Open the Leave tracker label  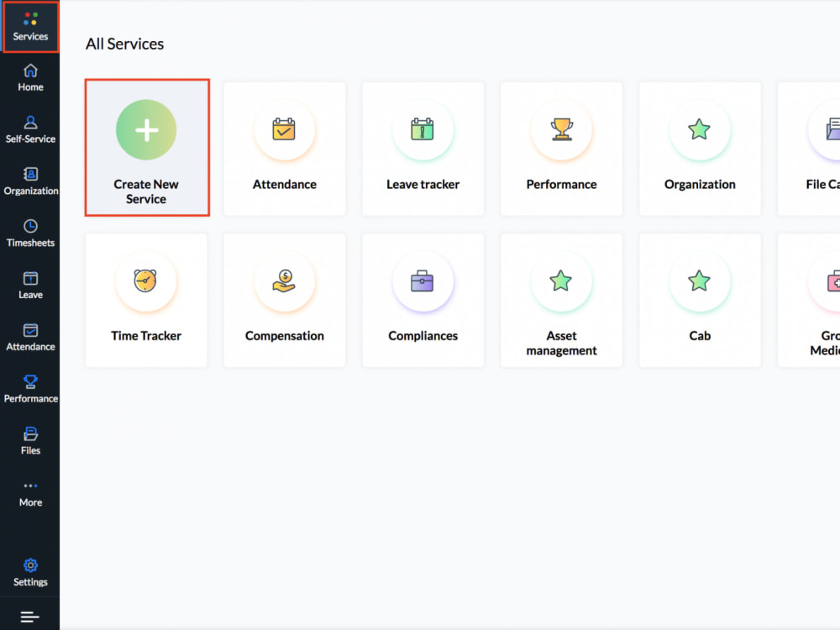pyautogui.click(x=423, y=184)
